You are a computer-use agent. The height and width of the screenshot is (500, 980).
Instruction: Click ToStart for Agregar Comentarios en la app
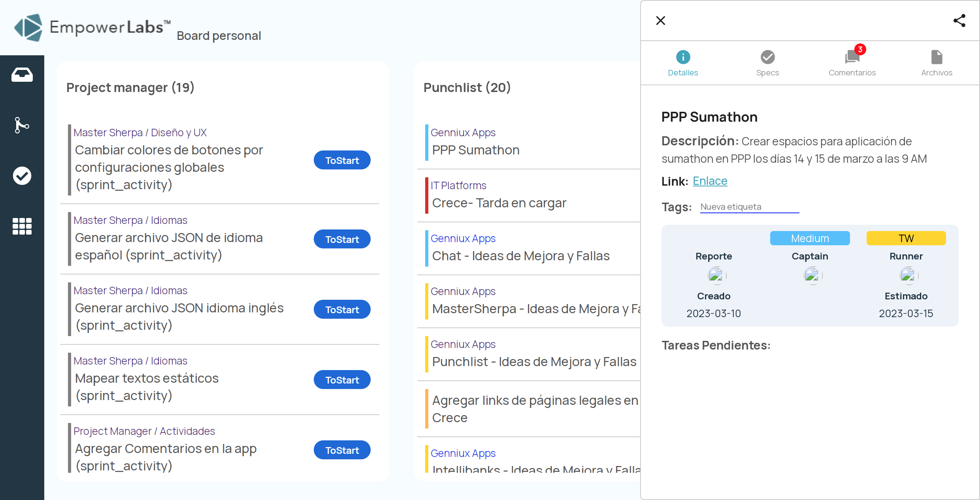click(x=342, y=450)
